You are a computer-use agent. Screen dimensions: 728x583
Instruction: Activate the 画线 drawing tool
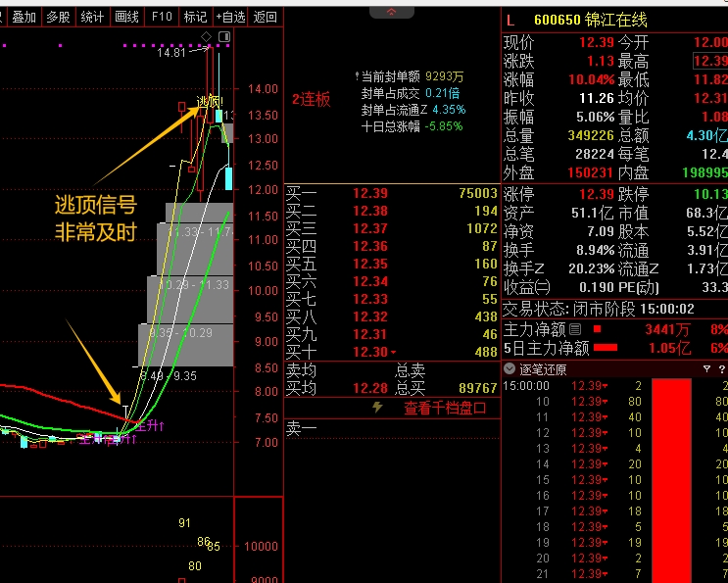[126, 18]
